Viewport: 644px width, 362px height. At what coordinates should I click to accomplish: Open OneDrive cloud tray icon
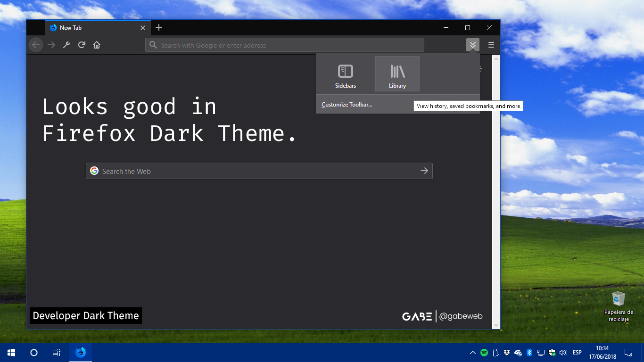(x=518, y=353)
